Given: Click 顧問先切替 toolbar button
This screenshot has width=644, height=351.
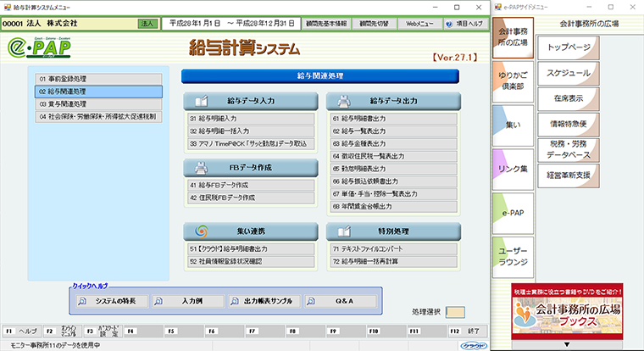Looking at the screenshot, I should point(374,24).
